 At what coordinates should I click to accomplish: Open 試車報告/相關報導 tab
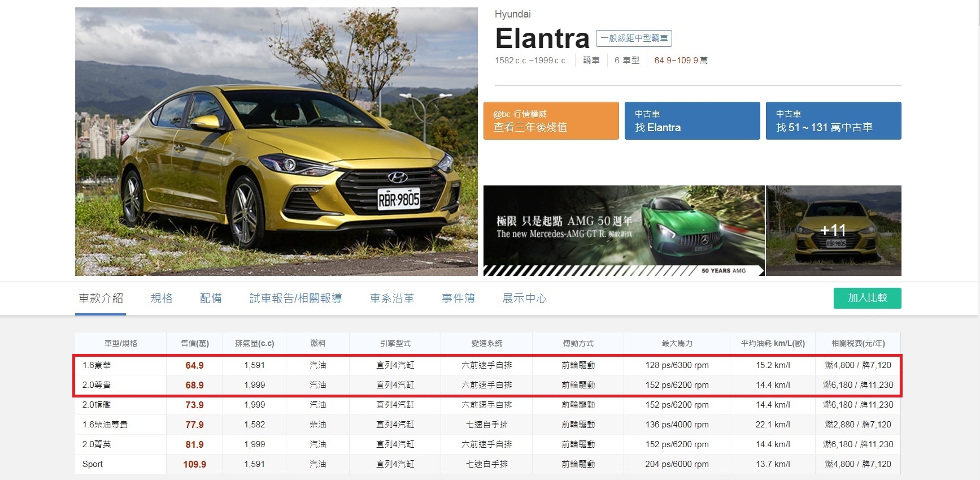[x=295, y=298]
